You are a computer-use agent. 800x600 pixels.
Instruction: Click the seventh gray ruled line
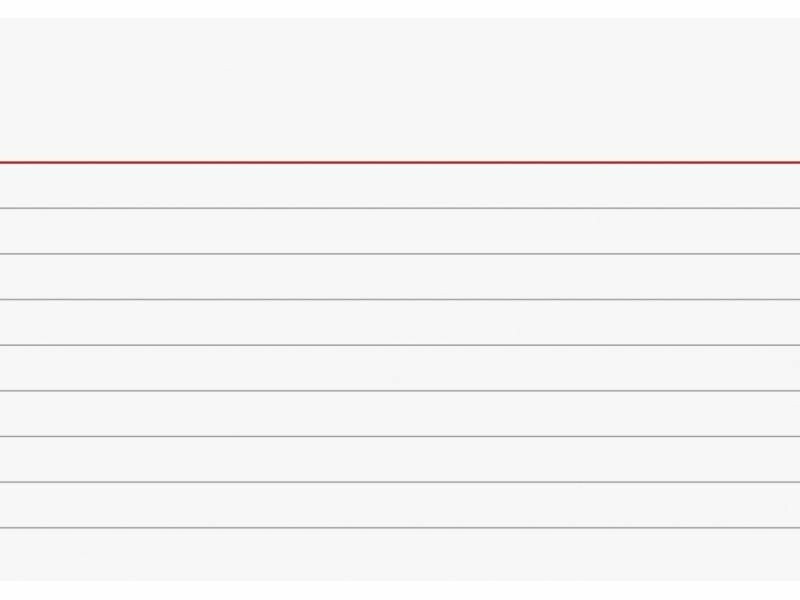(400, 482)
